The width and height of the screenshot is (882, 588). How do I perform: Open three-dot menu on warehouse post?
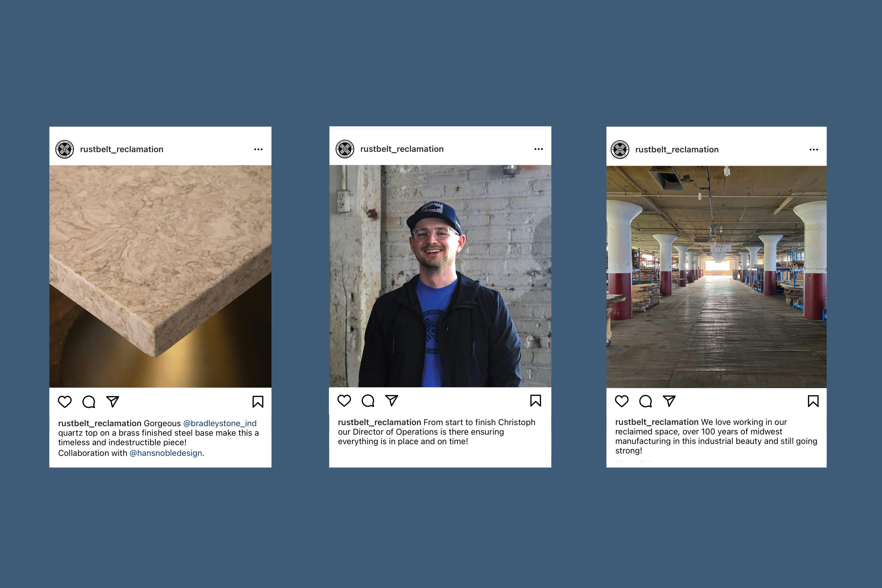click(814, 150)
